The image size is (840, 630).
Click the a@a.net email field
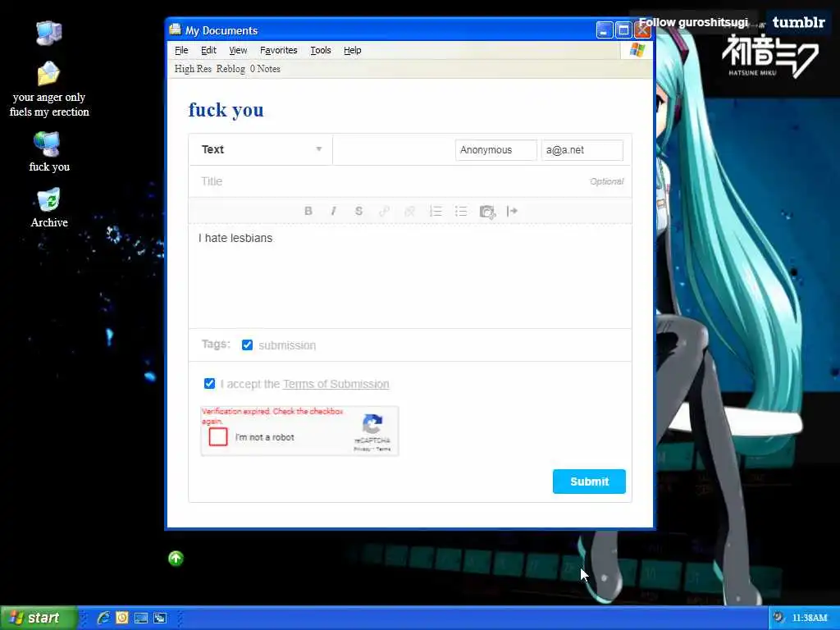(x=582, y=150)
